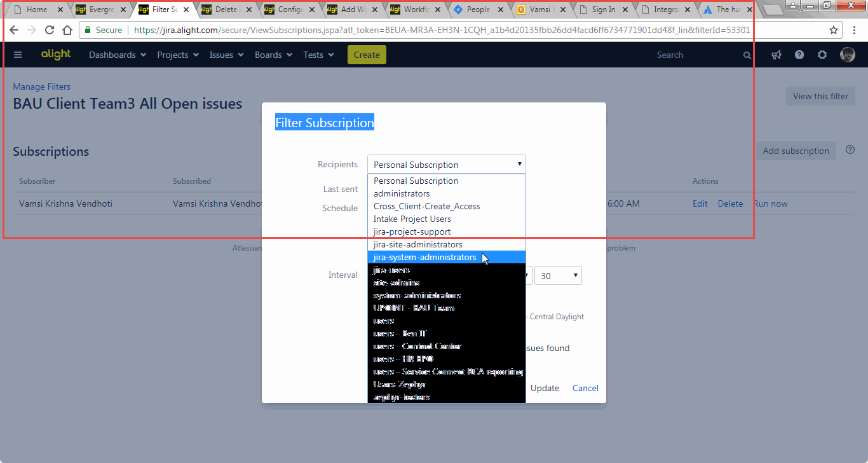Pick Cross_Client-Create_Access in the list
868x463 pixels.
447,206
